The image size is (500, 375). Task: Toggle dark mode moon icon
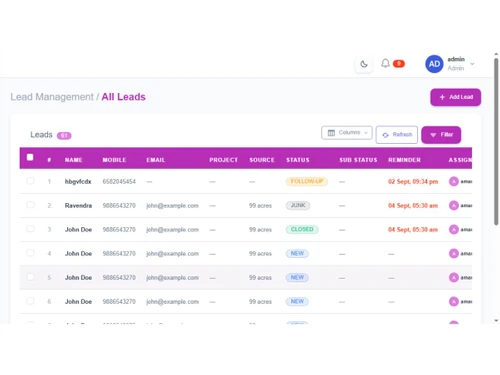[x=364, y=64]
